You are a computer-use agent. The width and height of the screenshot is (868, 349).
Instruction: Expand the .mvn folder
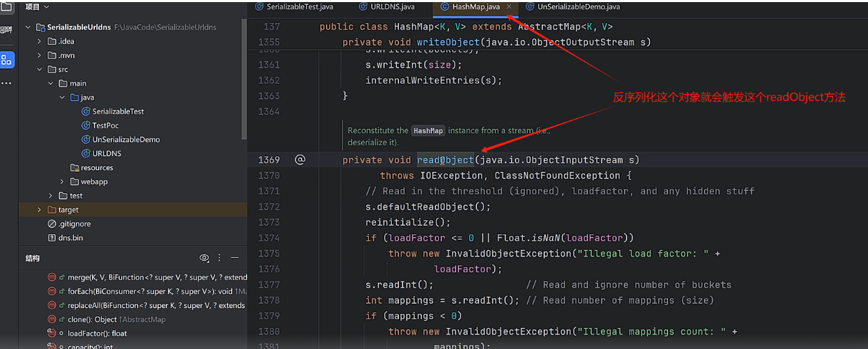[x=40, y=55]
